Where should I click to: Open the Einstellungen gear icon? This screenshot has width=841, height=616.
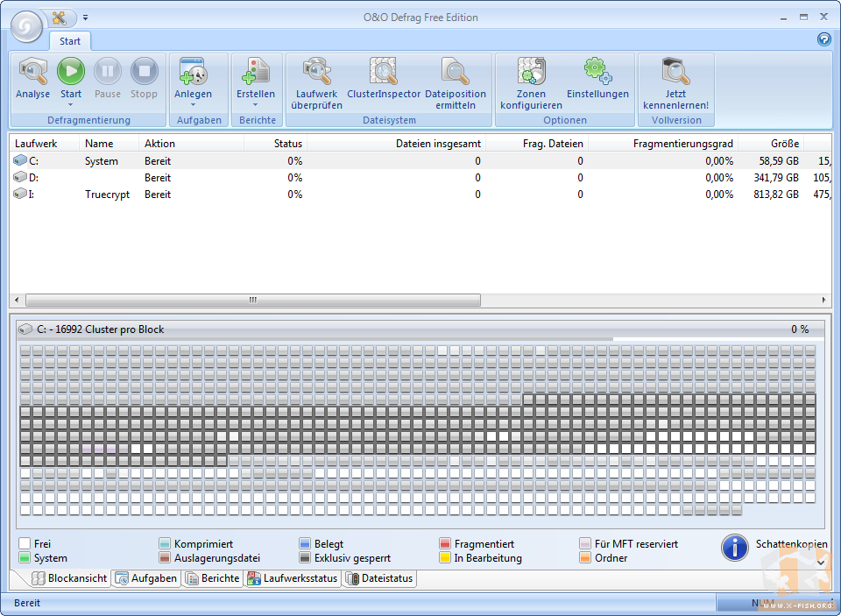click(597, 71)
